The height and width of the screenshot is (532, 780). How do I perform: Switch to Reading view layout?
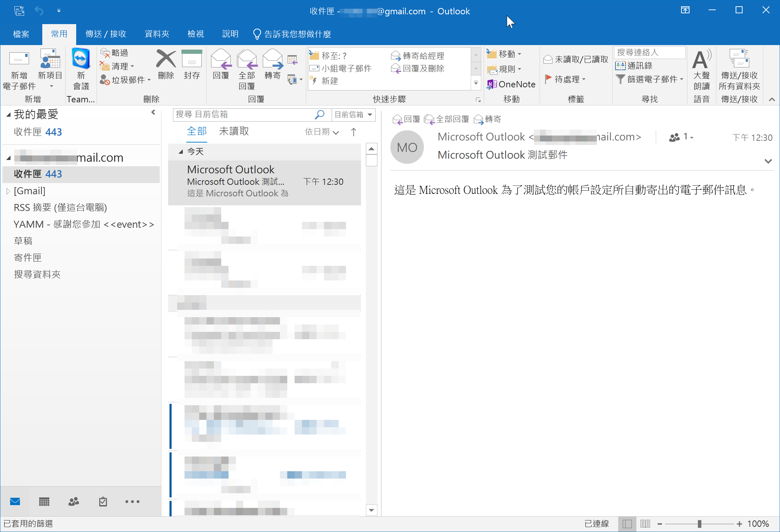(645, 524)
